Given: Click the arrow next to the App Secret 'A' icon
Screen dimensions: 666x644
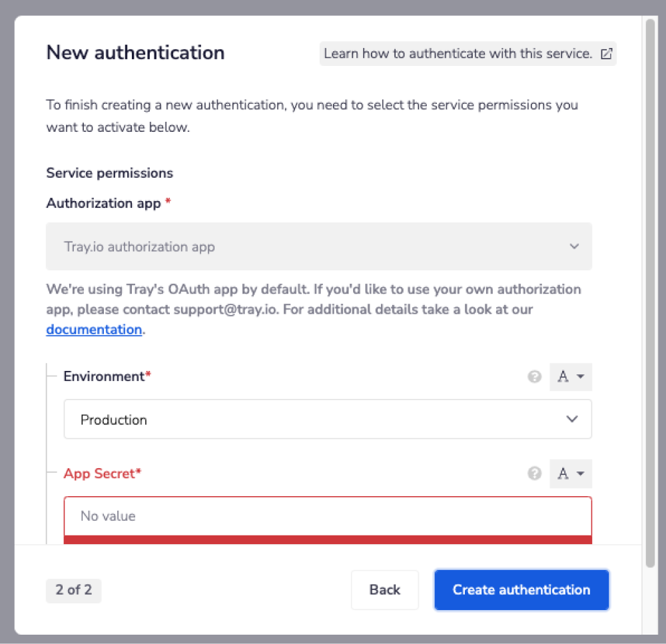Looking at the screenshot, I should (579, 474).
